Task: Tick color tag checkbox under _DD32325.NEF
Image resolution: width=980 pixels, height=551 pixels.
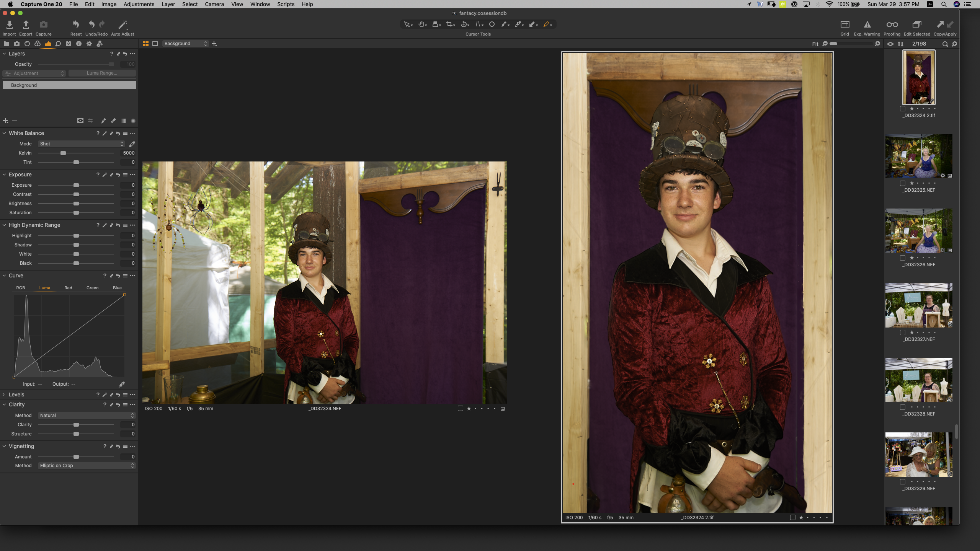Action: (x=903, y=183)
